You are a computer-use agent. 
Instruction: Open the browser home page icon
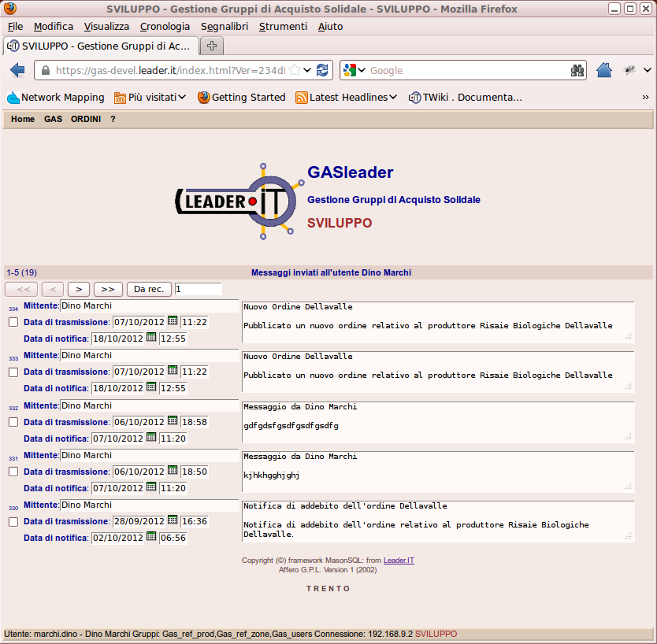click(604, 70)
